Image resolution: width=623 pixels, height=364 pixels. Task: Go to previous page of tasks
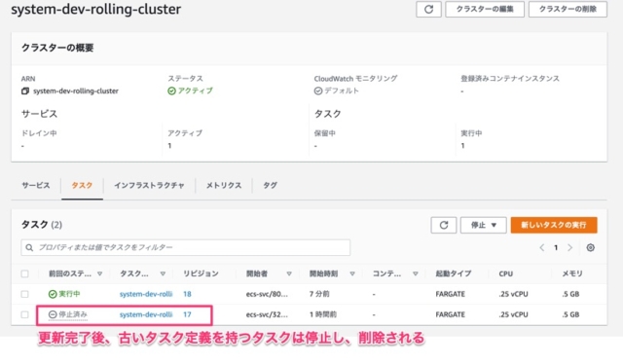(542, 247)
